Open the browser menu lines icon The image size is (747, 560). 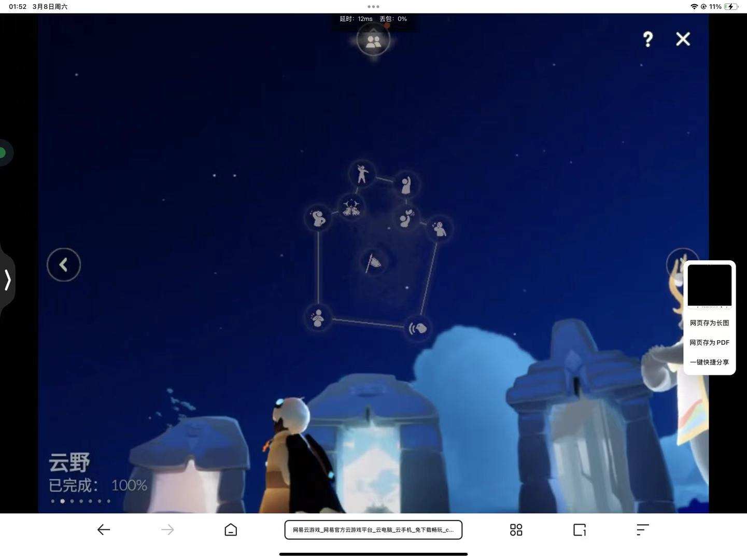pos(642,529)
